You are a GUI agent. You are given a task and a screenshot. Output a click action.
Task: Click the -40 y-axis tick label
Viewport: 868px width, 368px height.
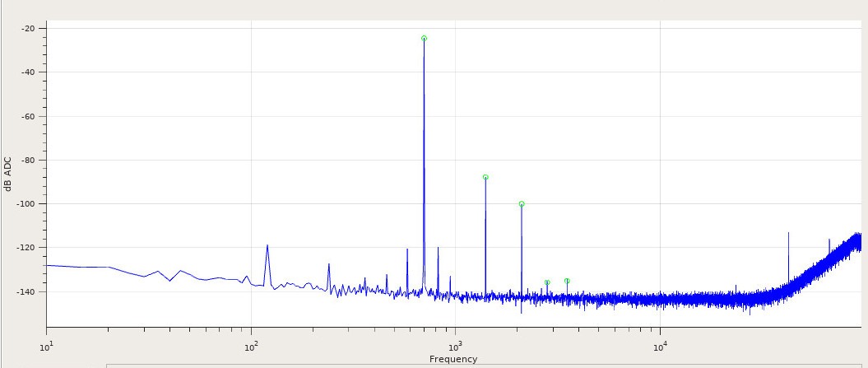[x=30, y=72]
